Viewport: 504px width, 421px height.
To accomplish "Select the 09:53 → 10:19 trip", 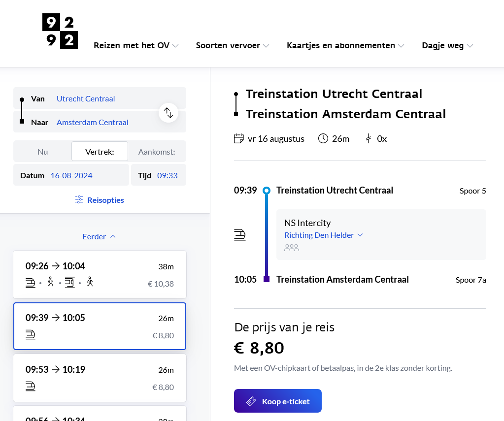I will [x=100, y=378].
